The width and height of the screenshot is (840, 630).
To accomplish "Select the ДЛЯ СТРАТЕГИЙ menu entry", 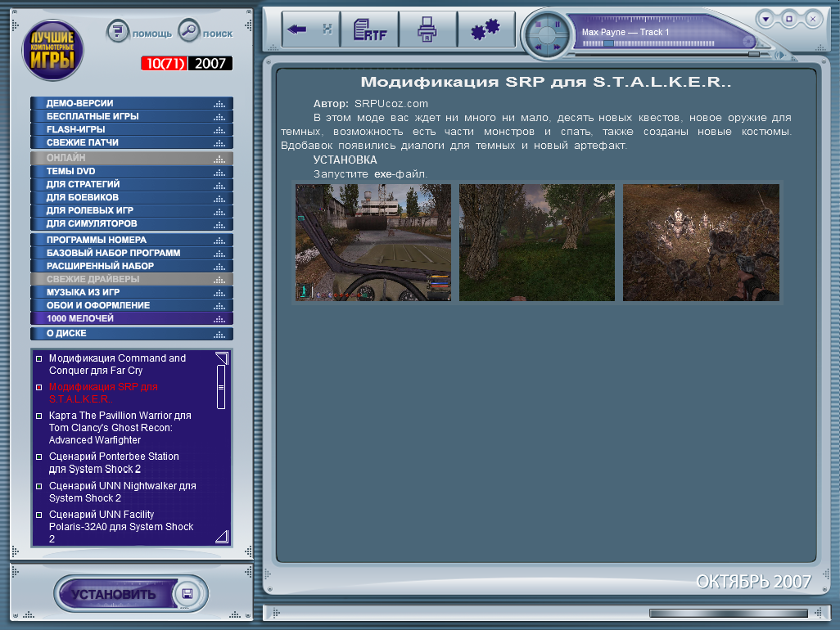I will pyautogui.click(x=132, y=184).
